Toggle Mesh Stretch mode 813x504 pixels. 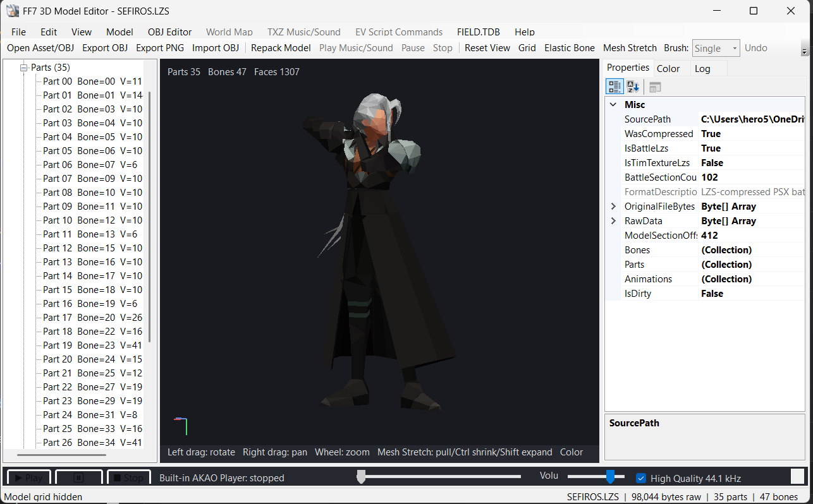click(630, 48)
